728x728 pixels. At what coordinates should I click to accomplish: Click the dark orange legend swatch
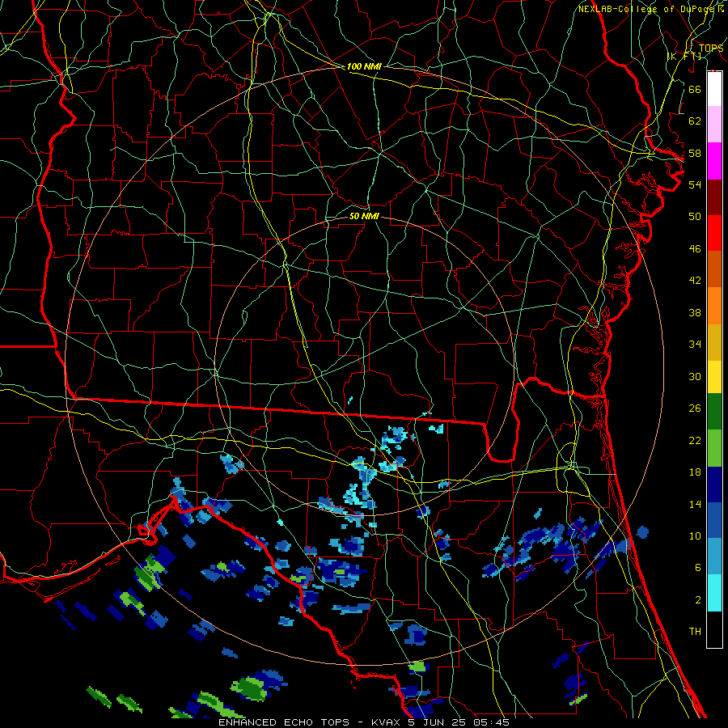[x=714, y=269]
